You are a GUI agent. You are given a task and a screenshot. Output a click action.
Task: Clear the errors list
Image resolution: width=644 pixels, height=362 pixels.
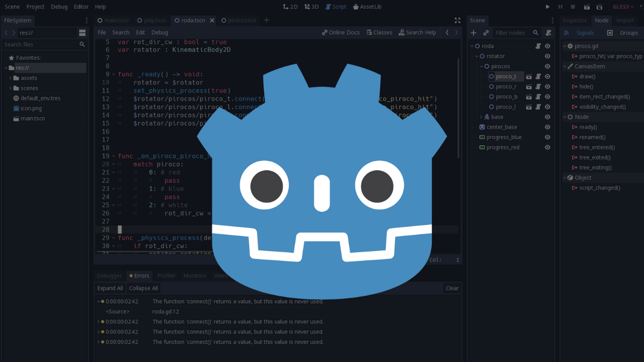[x=452, y=288]
